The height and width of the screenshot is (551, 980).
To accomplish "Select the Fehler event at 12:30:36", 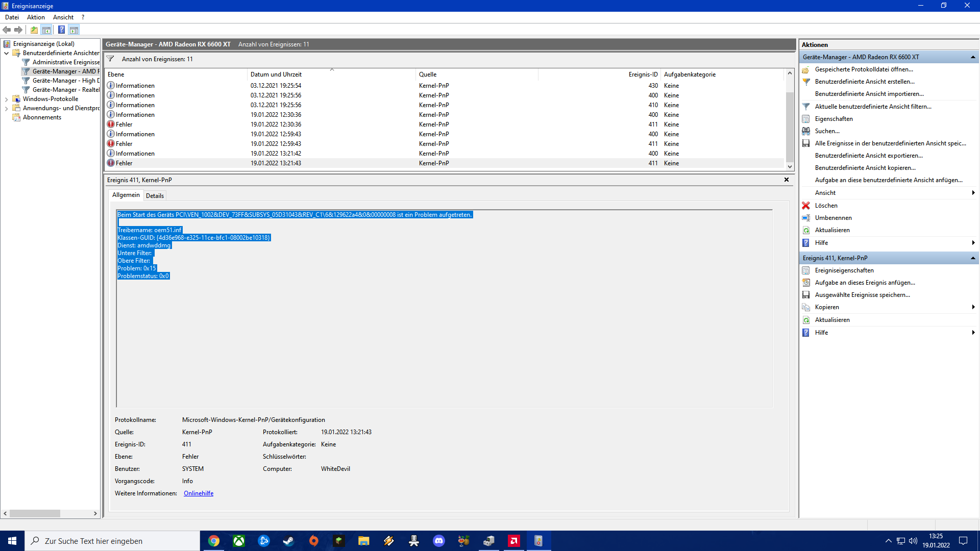I will click(276, 124).
